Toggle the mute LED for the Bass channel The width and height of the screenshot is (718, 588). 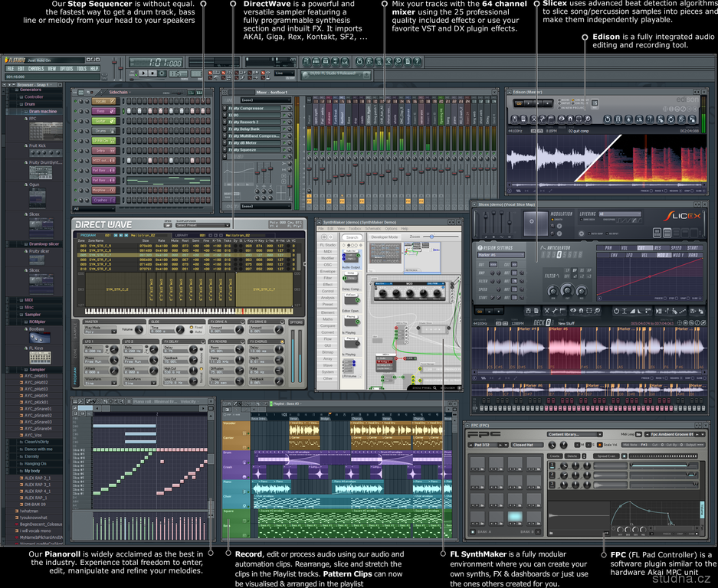coord(77,111)
